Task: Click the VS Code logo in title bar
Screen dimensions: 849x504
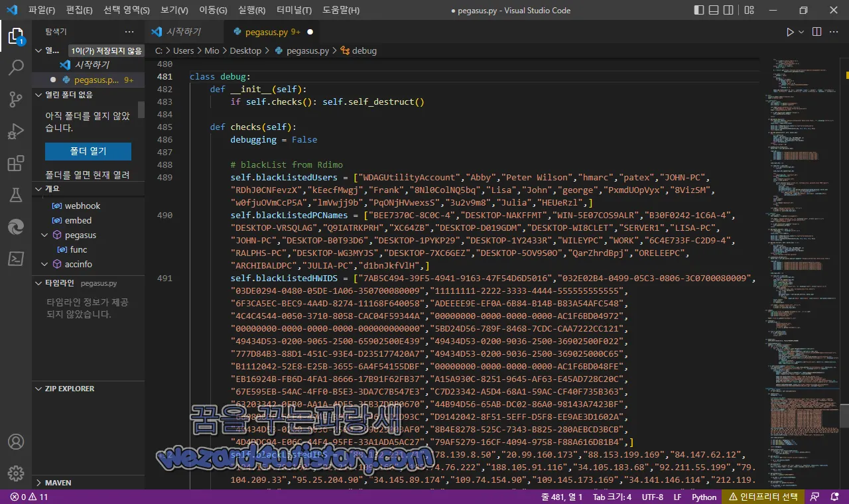Action: click(x=11, y=11)
